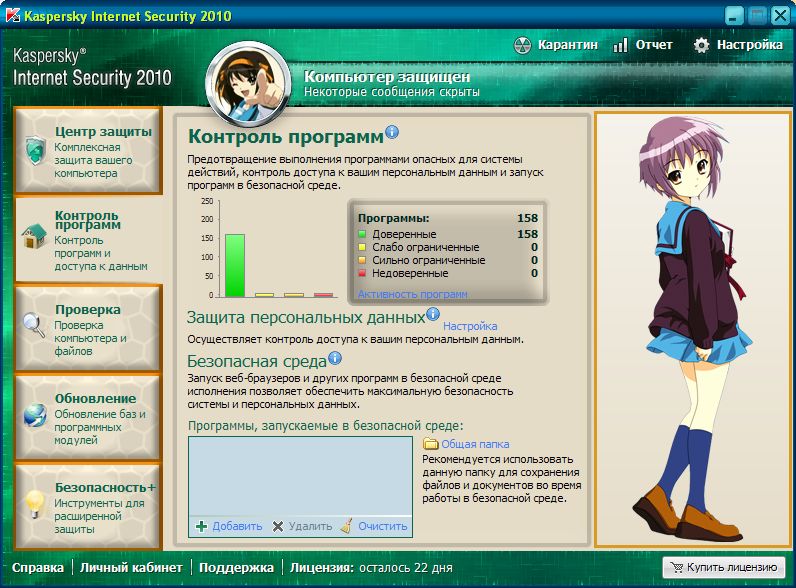796x588 pixels.
Task: Click info icon beside Контроль программ heading
Action: (392, 132)
